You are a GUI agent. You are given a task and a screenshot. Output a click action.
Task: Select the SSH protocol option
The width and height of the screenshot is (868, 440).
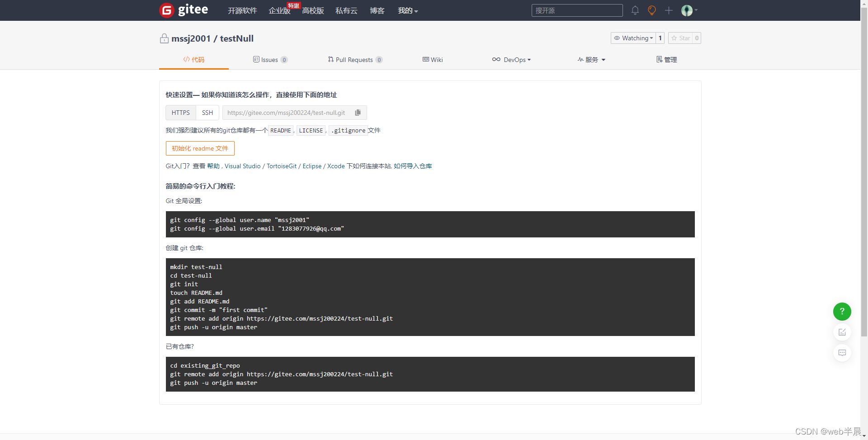click(x=208, y=113)
